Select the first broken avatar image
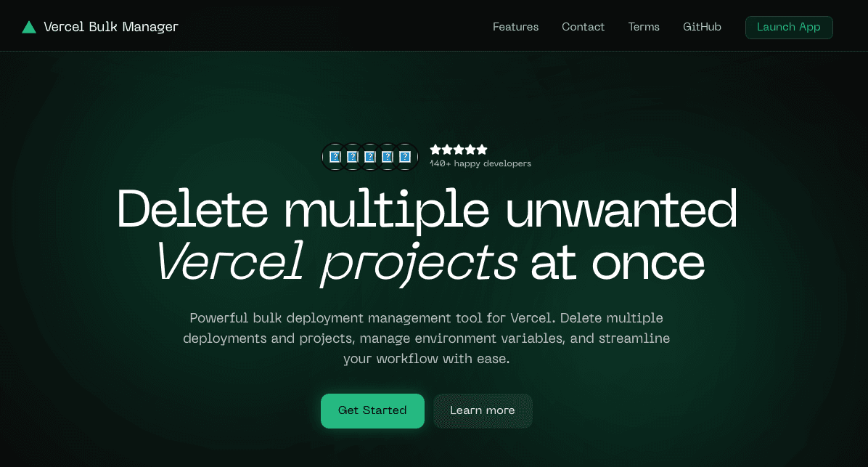 click(335, 157)
